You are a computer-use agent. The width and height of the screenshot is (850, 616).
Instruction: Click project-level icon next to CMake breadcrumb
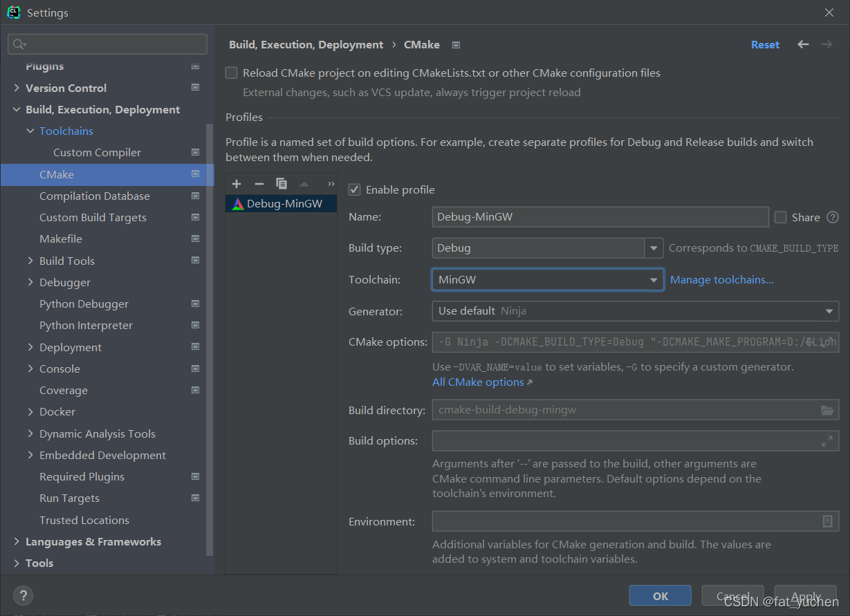coord(456,45)
